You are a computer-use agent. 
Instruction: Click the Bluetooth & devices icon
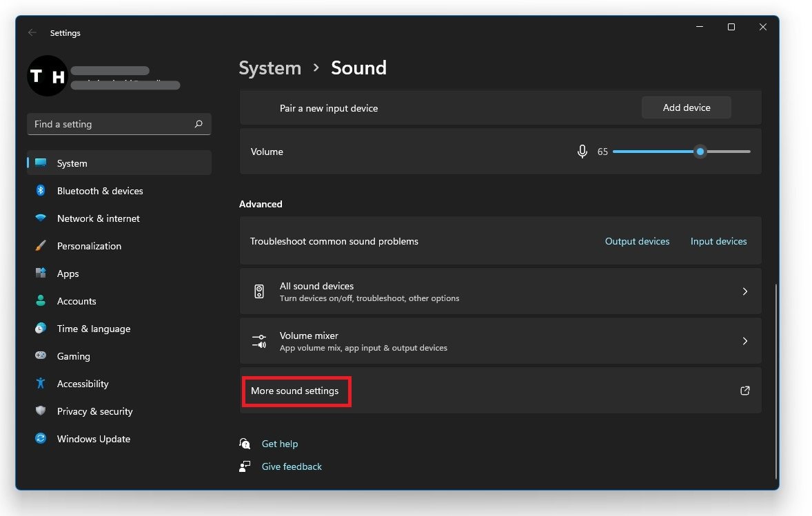coord(41,191)
